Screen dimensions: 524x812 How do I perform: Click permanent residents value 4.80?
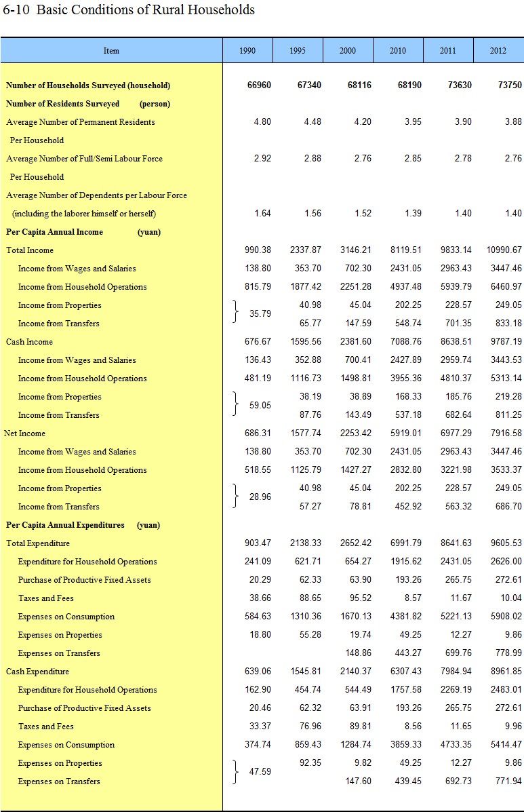[262, 121]
